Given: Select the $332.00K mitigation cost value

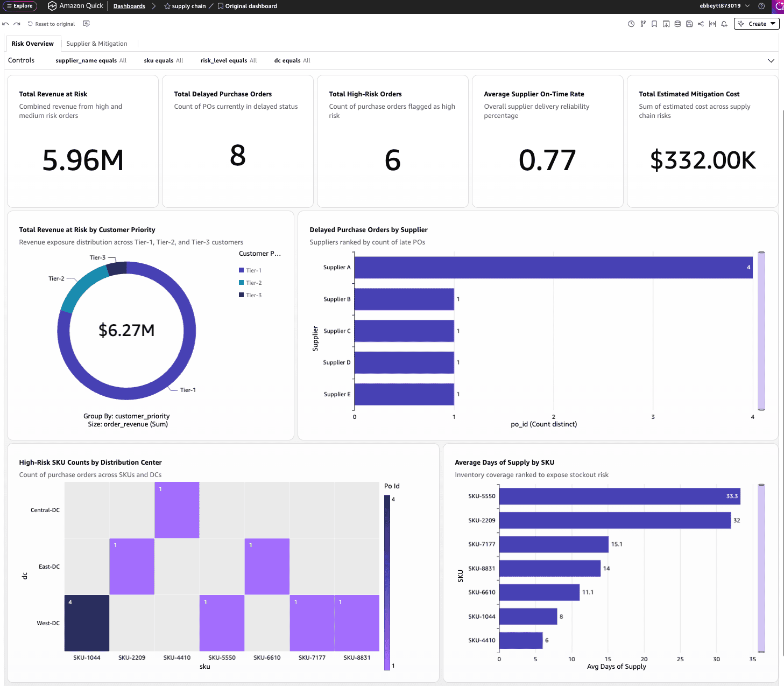Looking at the screenshot, I should [x=703, y=160].
